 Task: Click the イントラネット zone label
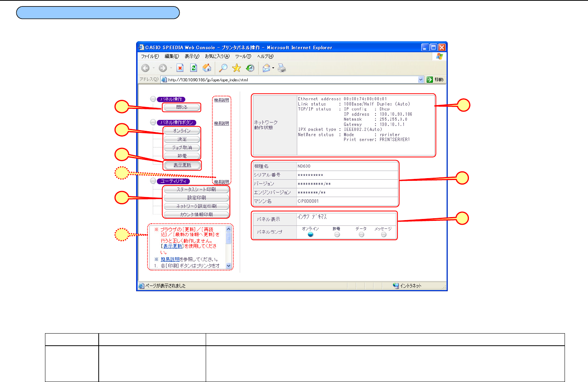[x=411, y=286]
